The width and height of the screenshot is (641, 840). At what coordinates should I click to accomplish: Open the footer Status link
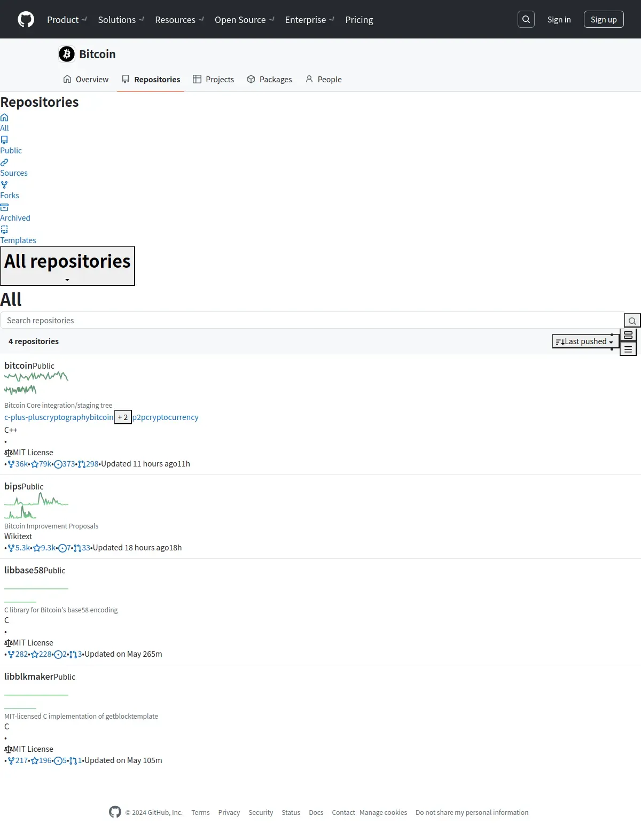point(291,812)
